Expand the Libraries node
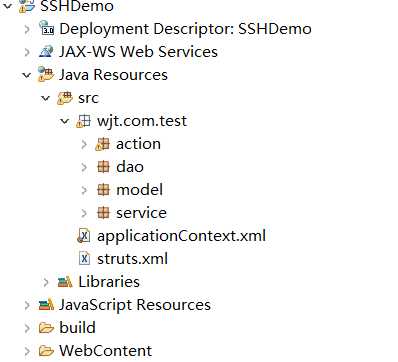 pos(46,282)
